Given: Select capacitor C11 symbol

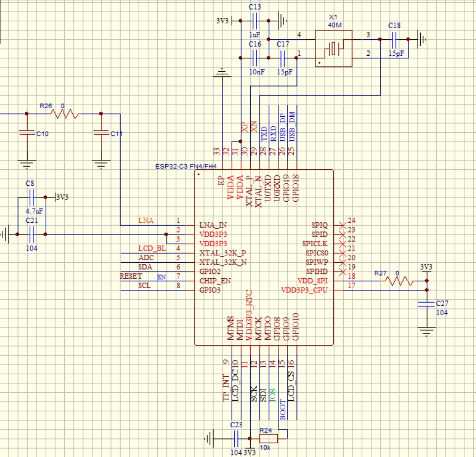Looking at the screenshot, I should pos(101,133).
